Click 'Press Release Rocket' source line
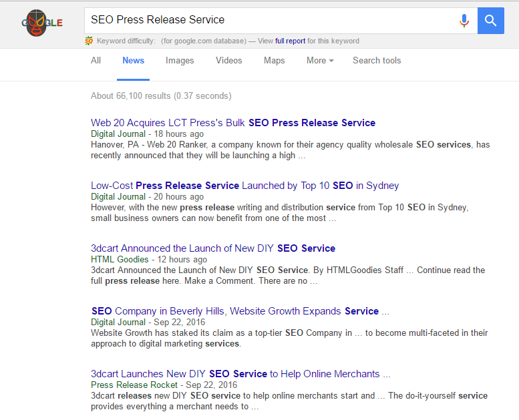 tap(164, 385)
